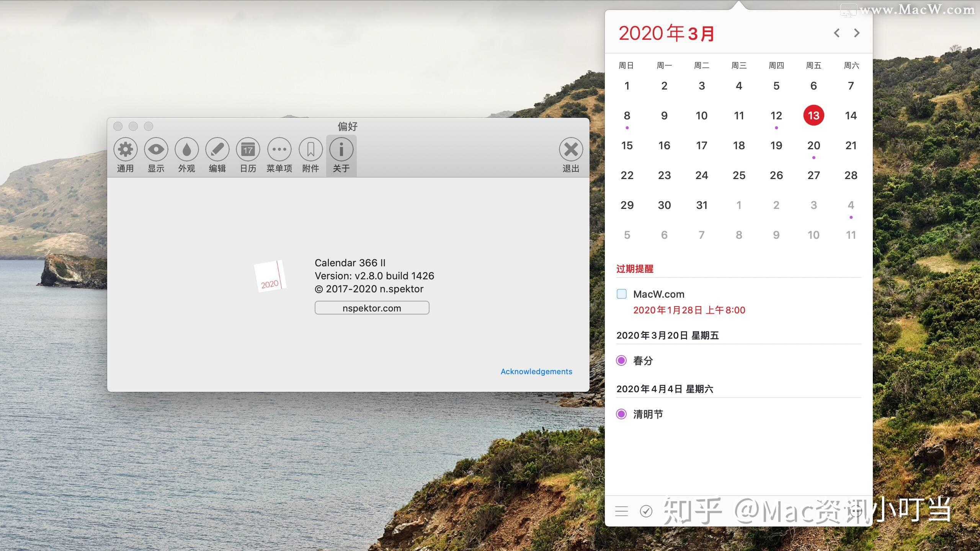980x551 pixels.
Task: Open the hamburger menu at popup bottom
Action: pos(621,511)
